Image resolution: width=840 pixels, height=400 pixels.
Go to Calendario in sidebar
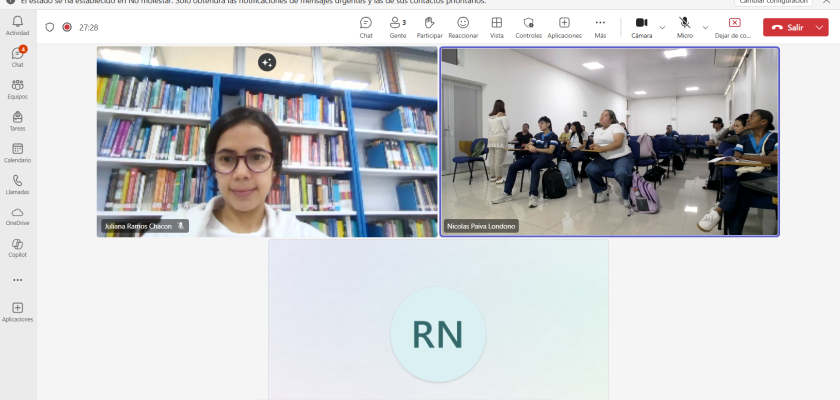point(17,151)
